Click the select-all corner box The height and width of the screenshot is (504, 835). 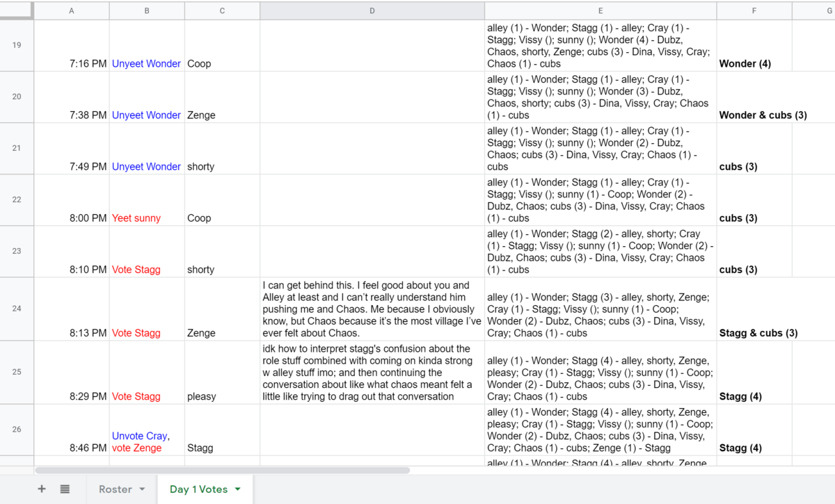tap(17, 10)
